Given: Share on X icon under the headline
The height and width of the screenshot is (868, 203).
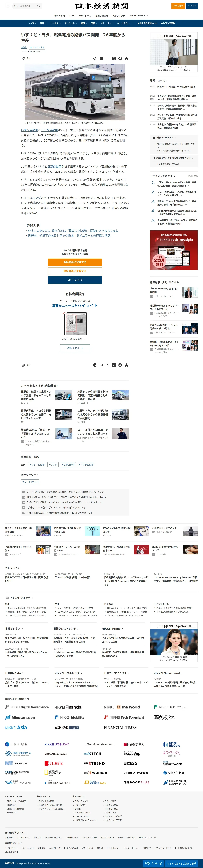Looking at the screenshot, I should (114, 59).
